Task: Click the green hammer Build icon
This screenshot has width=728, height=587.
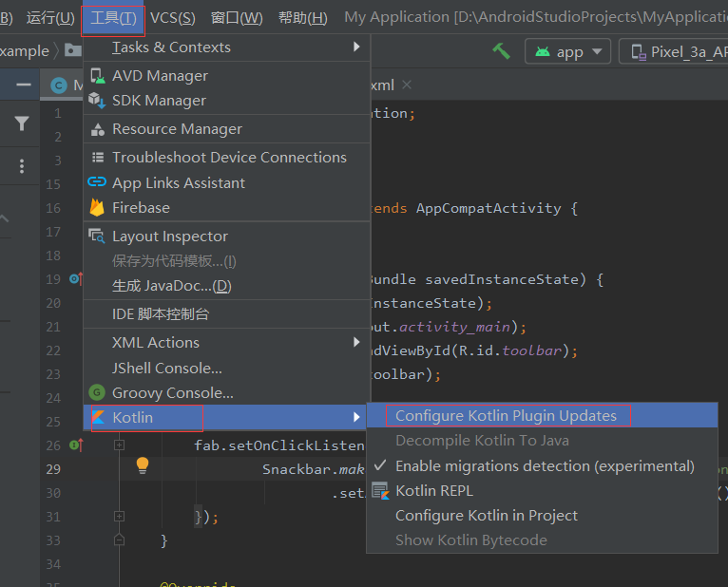Action: [x=502, y=51]
